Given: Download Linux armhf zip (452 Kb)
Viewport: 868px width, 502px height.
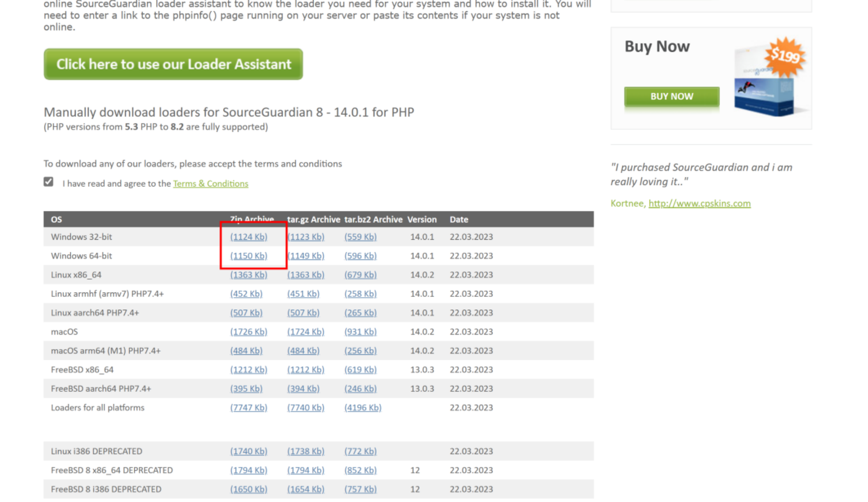Looking at the screenshot, I should (246, 294).
